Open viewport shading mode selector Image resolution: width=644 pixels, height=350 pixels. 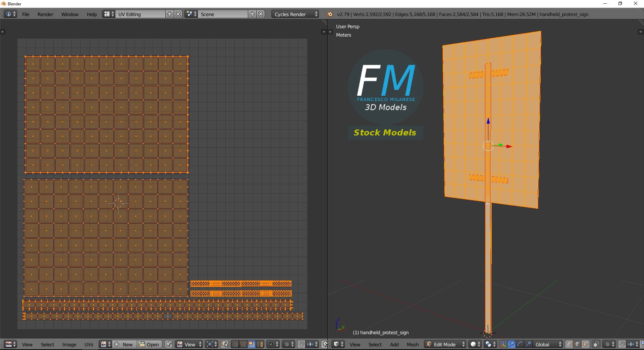point(475,344)
